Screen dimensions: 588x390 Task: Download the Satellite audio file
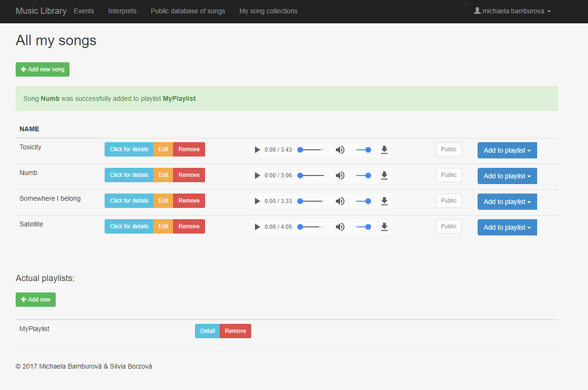[x=384, y=227]
